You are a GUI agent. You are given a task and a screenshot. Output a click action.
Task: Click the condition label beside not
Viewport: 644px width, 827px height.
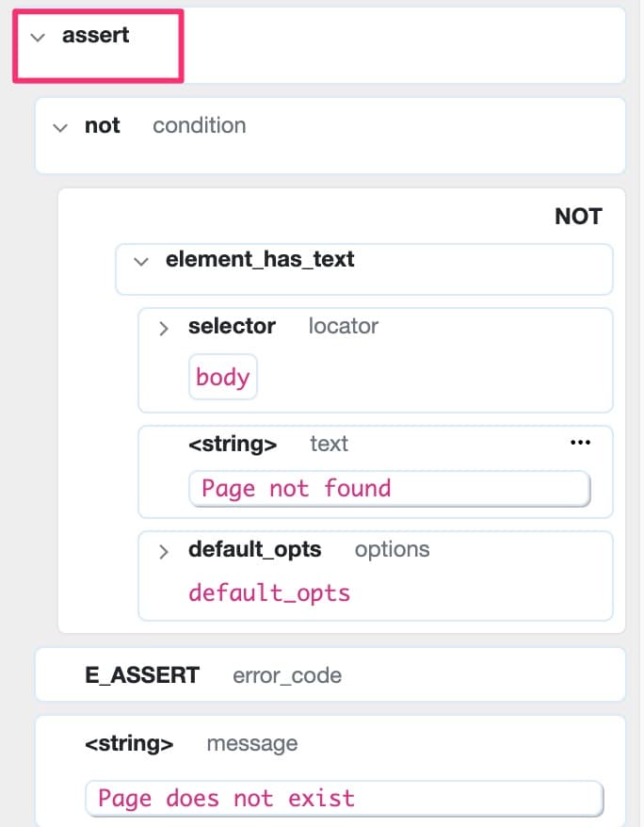(x=199, y=125)
